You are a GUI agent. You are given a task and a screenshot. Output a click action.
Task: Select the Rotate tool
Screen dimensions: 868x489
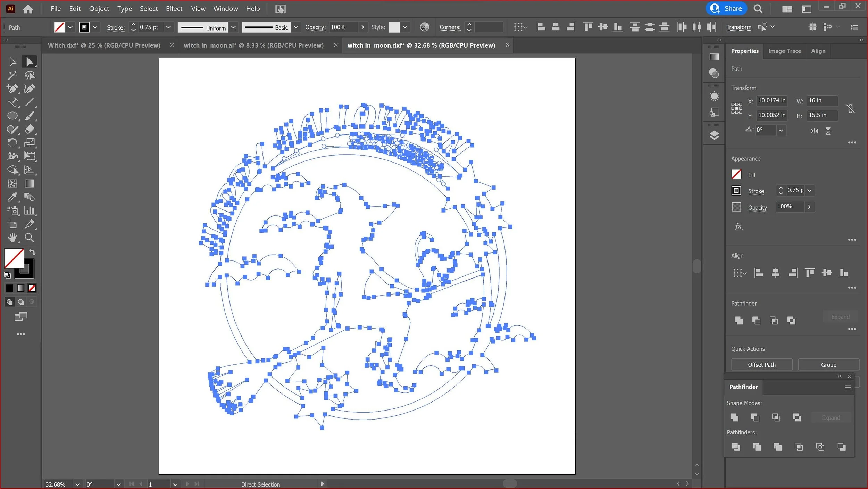(12, 143)
